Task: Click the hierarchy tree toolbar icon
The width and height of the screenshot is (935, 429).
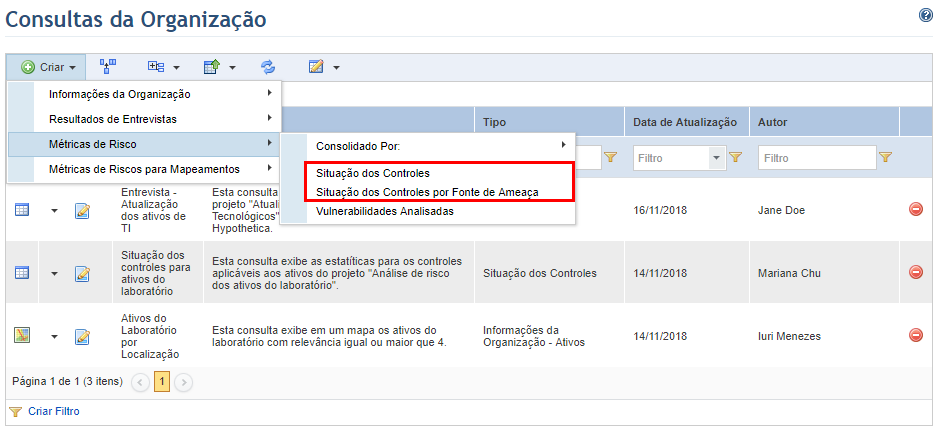Action: click(x=108, y=67)
